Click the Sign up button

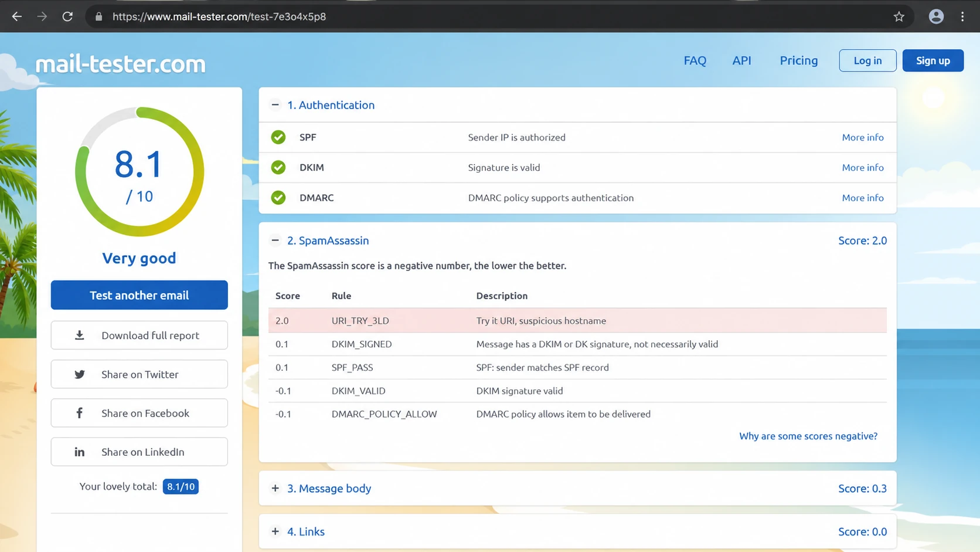933,60
